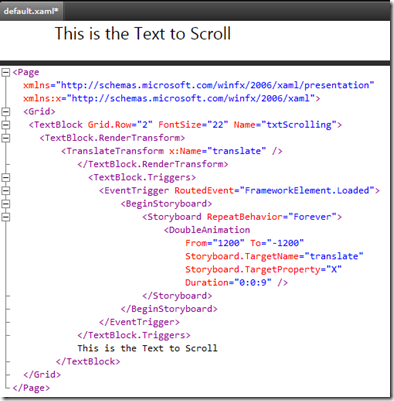The image size is (394, 401).
Task: Click the DoubleAnimation tag
Action: pos(207,230)
